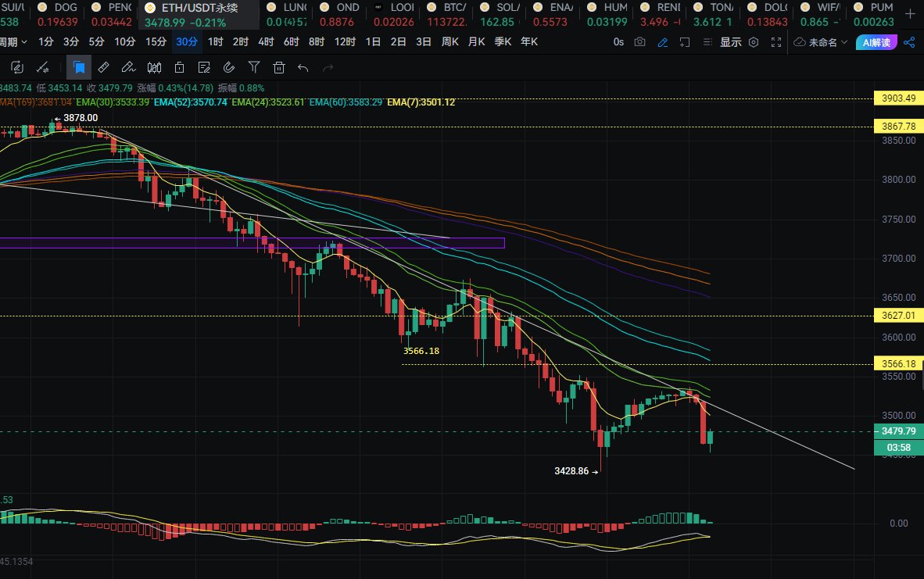Select the active 30分 timeframe
The width and height of the screenshot is (924, 579).
click(x=187, y=42)
